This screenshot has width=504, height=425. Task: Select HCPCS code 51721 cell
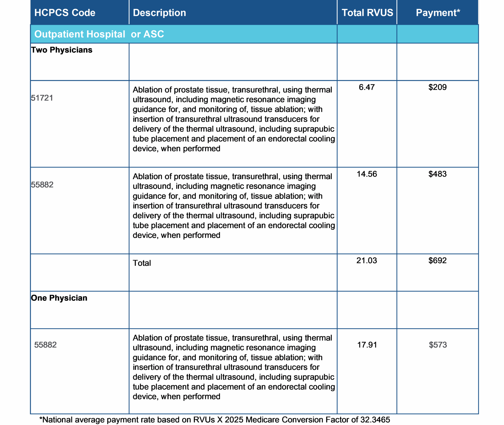point(42,98)
